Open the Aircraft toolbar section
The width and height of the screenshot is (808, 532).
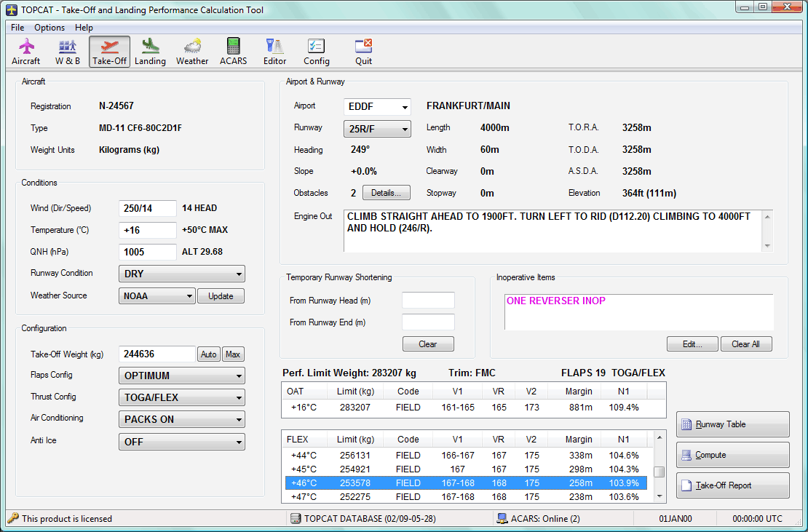[25, 52]
